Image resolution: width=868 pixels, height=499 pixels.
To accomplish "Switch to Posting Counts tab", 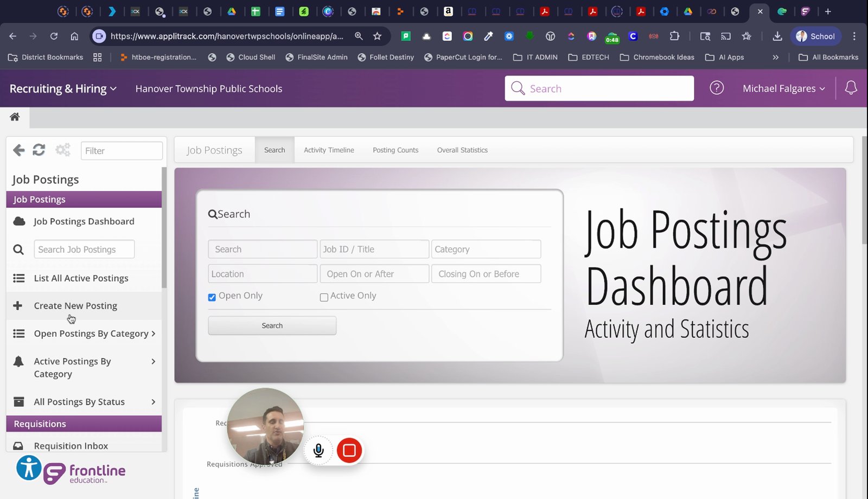I will [395, 150].
